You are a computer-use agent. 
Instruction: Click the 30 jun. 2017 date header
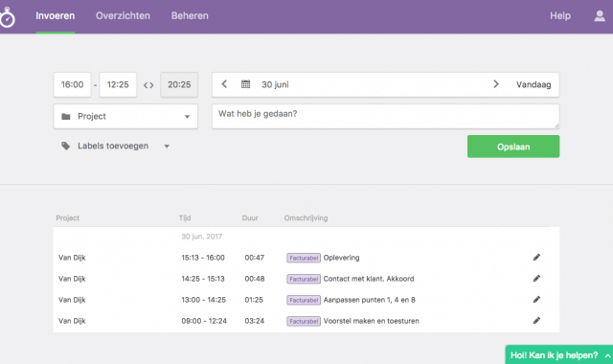point(202,237)
